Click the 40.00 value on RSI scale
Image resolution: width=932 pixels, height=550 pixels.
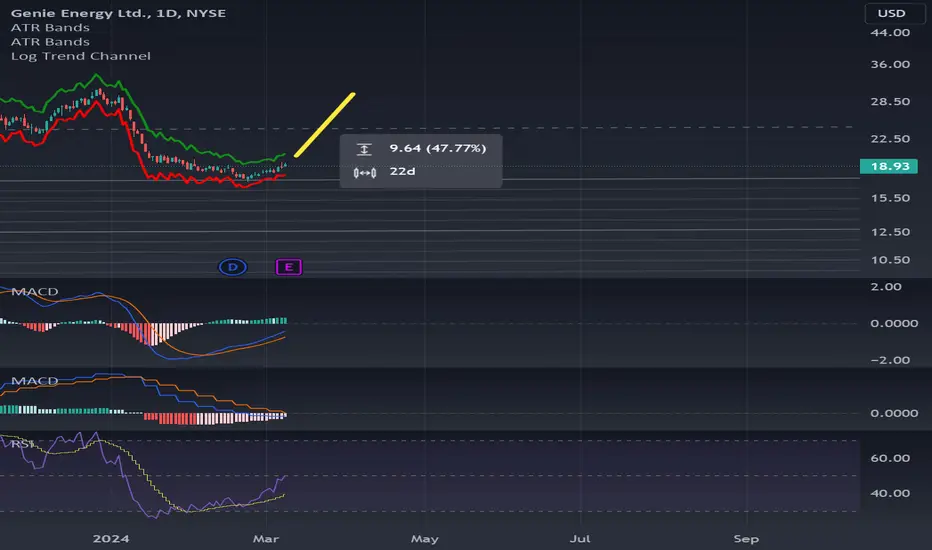pos(890,494)
